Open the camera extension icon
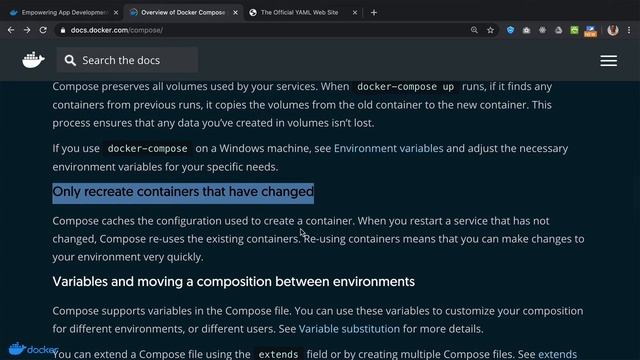The width and height of the screenshot is (640, 360). 526,30
